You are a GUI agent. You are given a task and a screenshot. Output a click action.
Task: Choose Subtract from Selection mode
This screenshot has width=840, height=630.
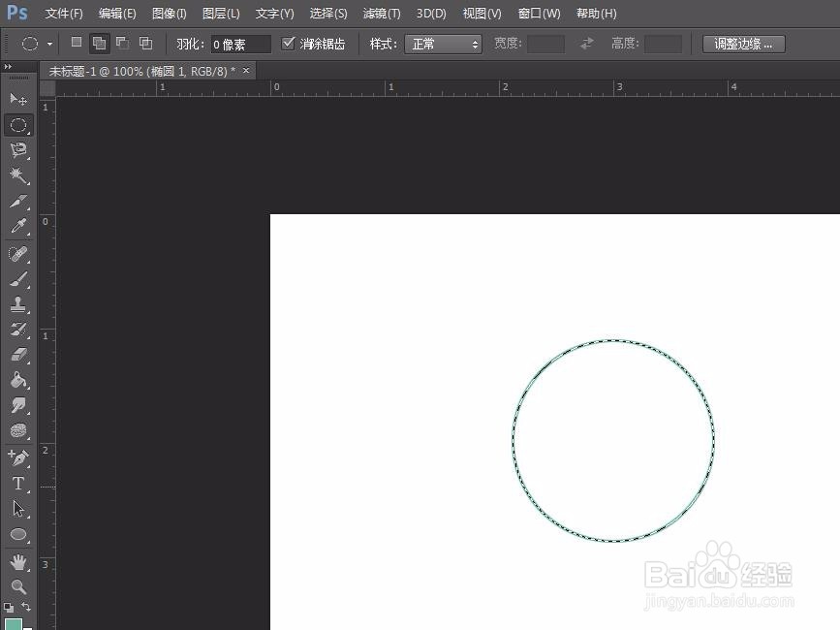[x=123, y=43]
